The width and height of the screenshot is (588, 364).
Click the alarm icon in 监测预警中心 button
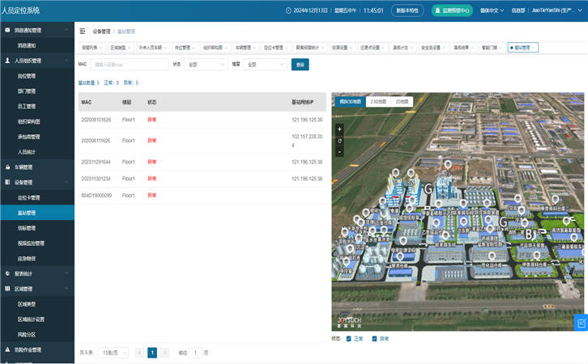coord(437,11)
